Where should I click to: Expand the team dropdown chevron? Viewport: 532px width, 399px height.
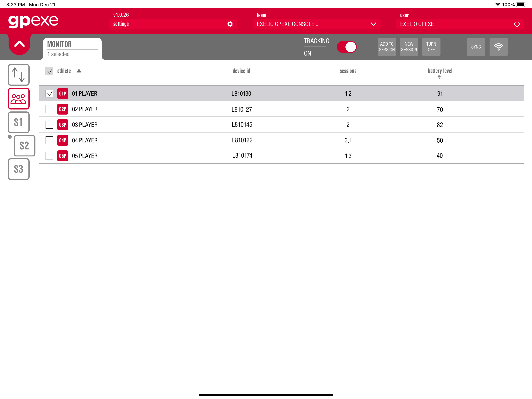coord(373,24)
